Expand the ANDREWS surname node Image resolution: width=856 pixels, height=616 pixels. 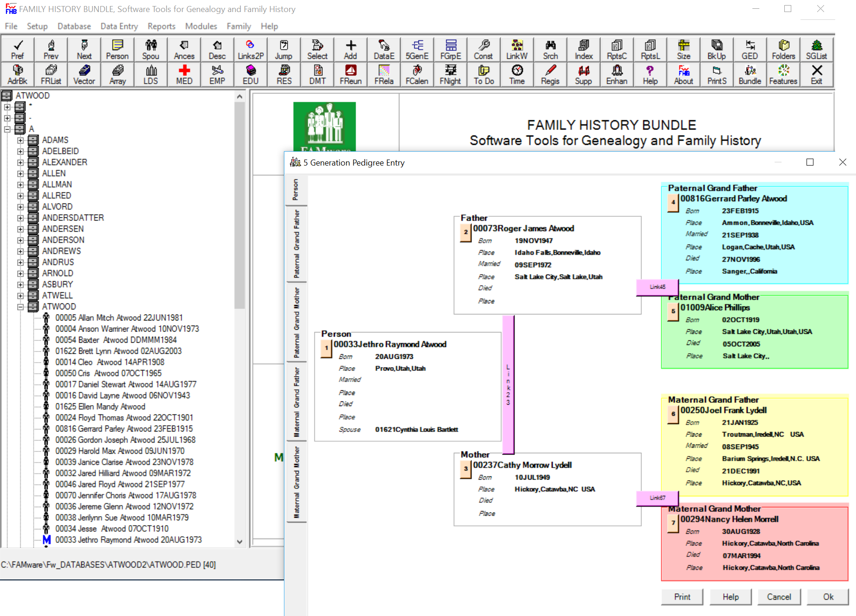[x=20, y=251]
